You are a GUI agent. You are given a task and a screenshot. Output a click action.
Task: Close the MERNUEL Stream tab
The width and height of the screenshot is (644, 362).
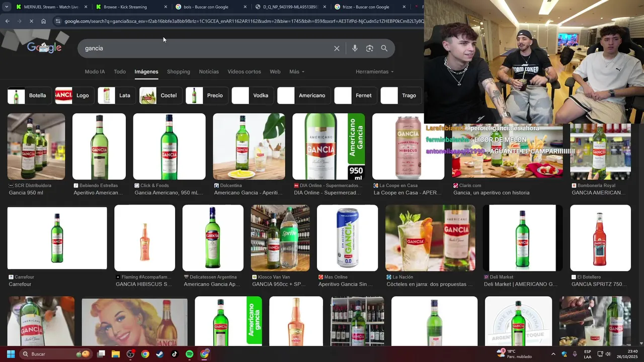[86, 7]
